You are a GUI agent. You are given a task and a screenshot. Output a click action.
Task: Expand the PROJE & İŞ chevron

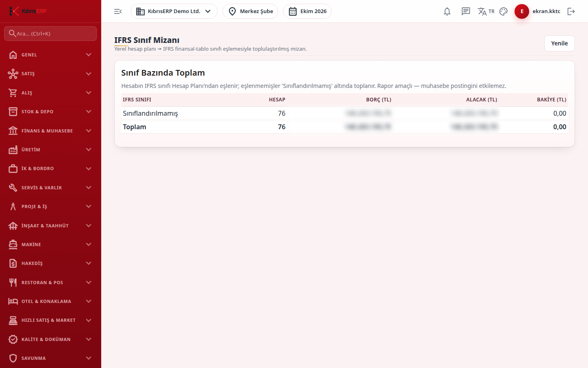89,206
